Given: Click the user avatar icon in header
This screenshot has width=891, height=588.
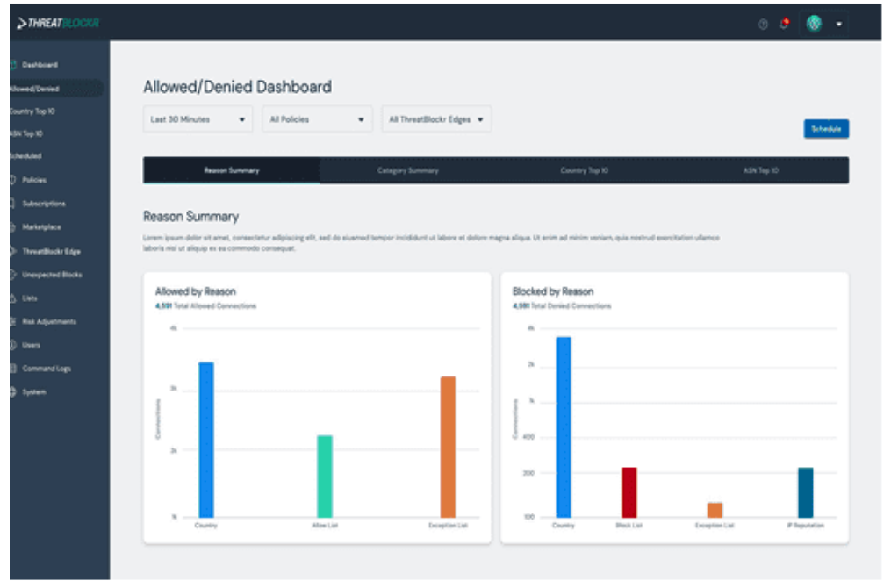Looking at the screenshot, I should [x=814, y=24].
